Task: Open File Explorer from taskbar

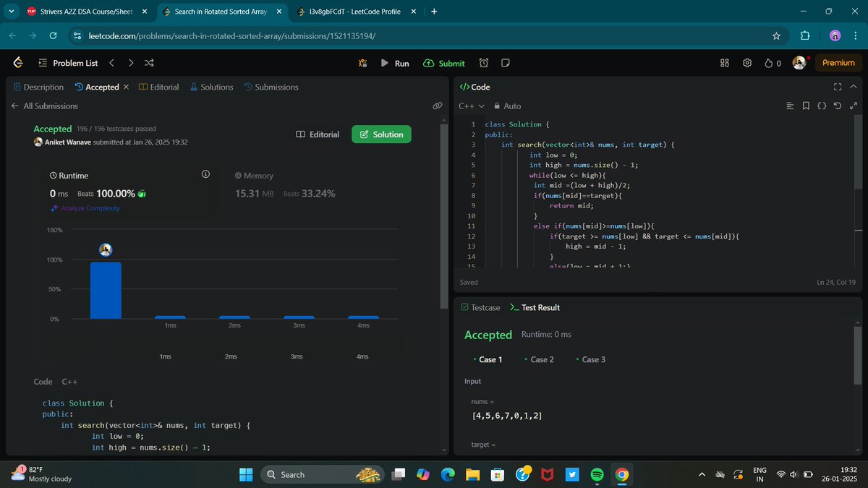Action: click(472, 475)
